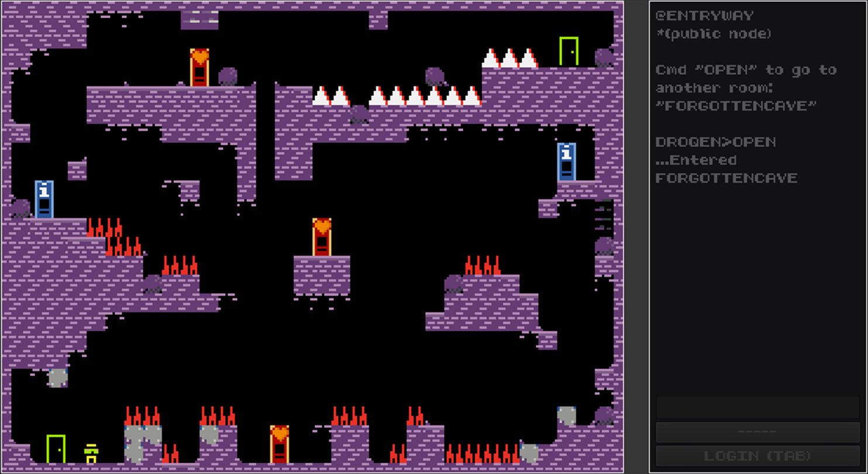868x474 pixels.
Task: Click the dark boulder next to upper-left heart door
Action: click(228, 77)
